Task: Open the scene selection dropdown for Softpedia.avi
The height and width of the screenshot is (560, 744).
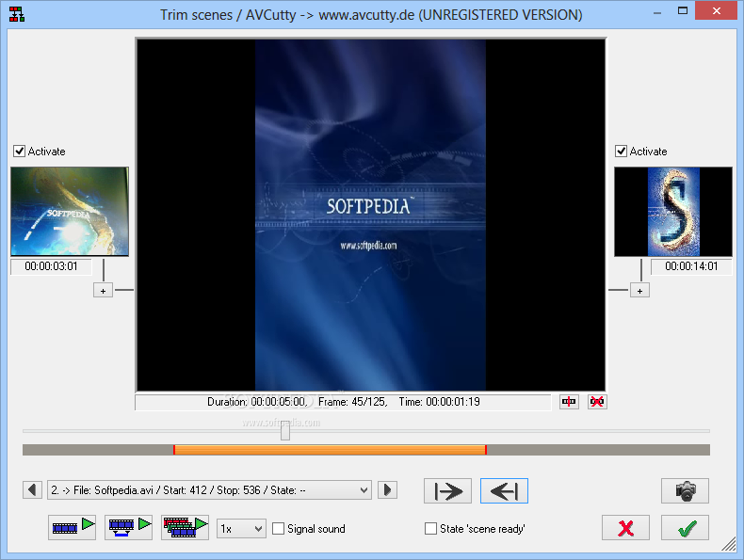Action: pos(209,490)
